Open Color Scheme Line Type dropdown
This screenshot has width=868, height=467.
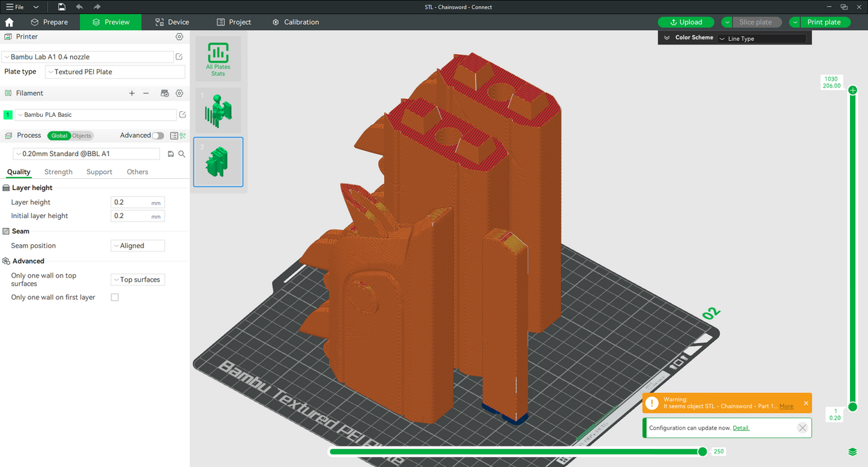point(761,39)
